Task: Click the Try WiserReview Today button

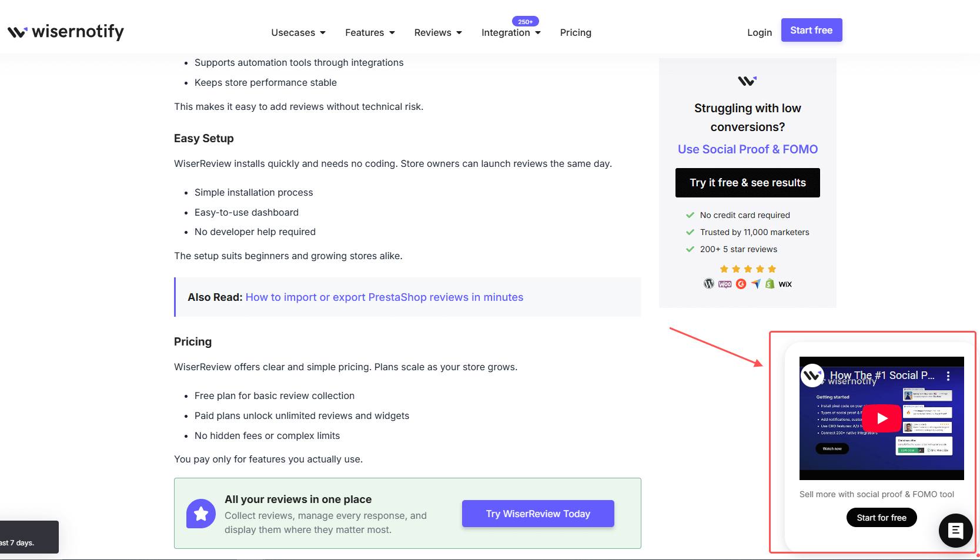Action: point(537,513)
